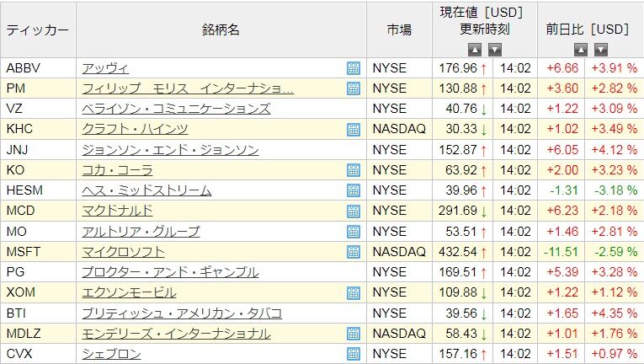The height and width of the screenshot is (364, 644).
Task: Sort 現在値 column in descending order
Action: click(495, 49)
